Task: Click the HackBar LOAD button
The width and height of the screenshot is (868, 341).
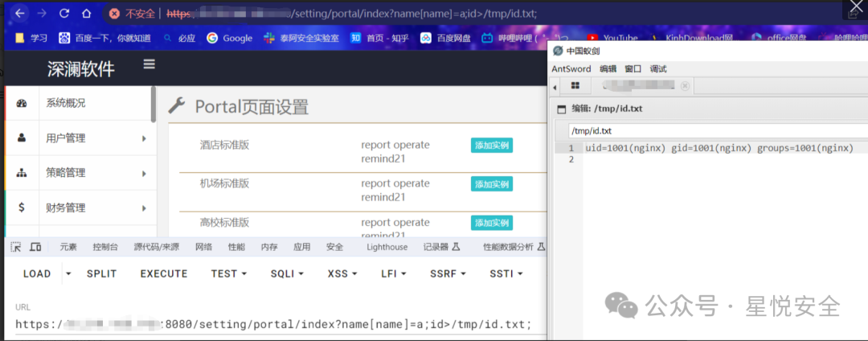Action: coord(37,273)
